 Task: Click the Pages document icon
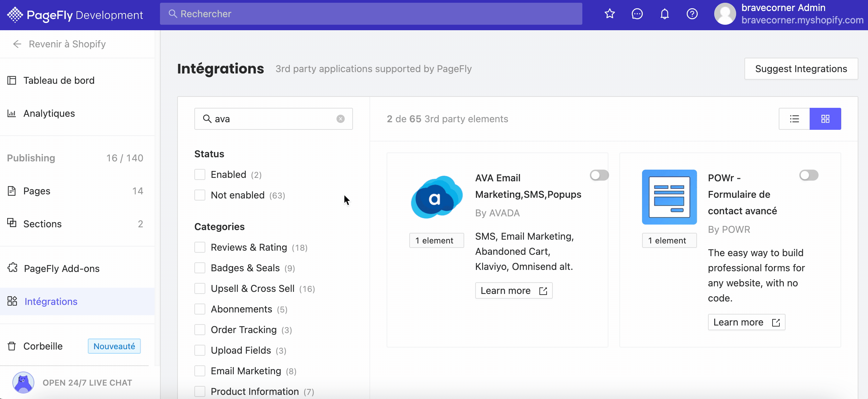pyautogui.click(x=12, y=191)
